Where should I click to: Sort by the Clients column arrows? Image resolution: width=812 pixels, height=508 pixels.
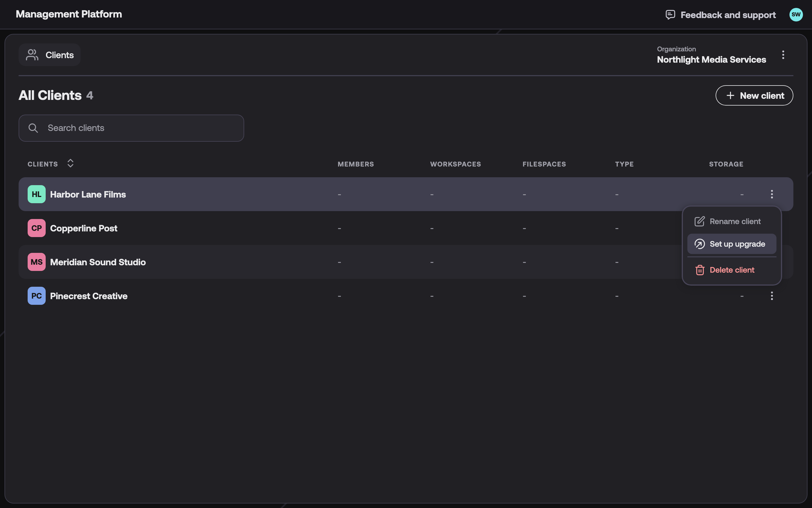point(70,163)
